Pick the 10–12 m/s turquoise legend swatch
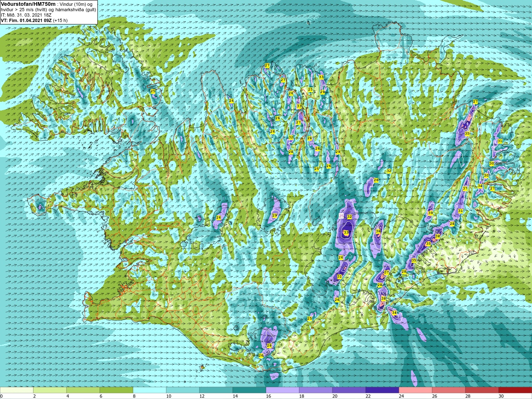This screenshot has width=532, height=399. coord(183,390)
